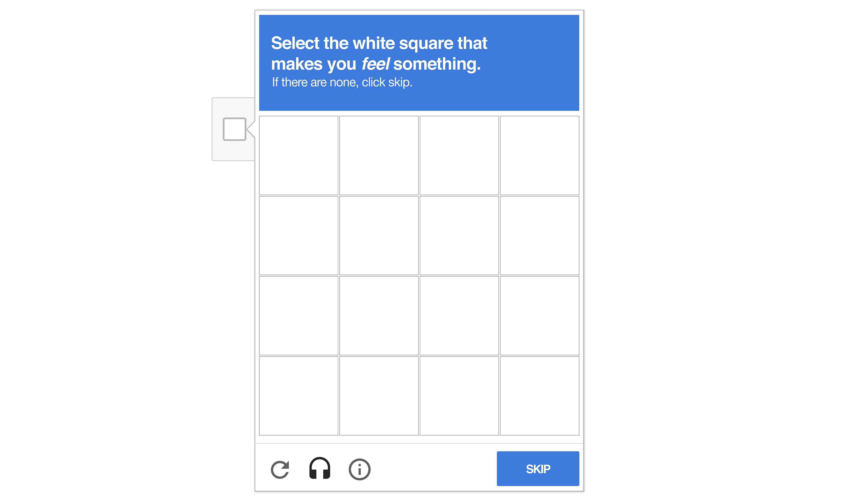
Task: Choose the third square in third row
Action: pos(459,315)
